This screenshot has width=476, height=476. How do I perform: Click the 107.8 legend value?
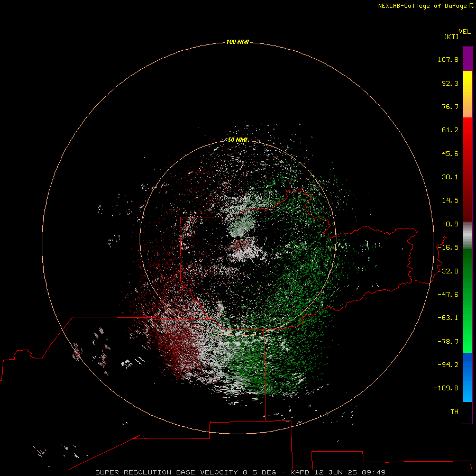click(448, 59)
